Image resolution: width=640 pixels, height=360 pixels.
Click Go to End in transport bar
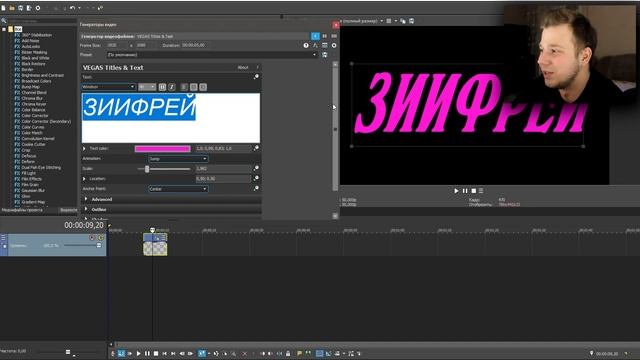pos(173,353)
